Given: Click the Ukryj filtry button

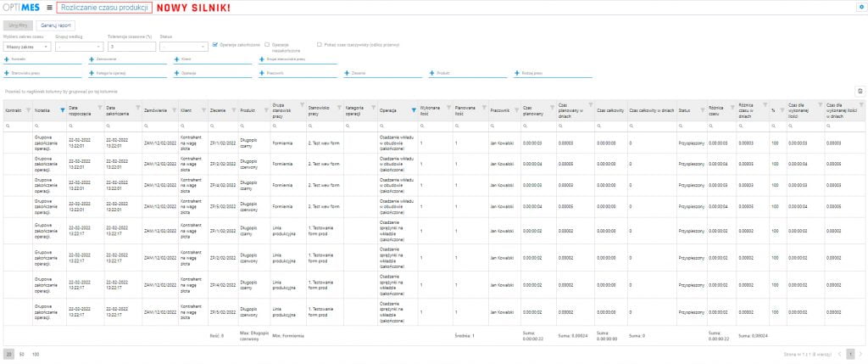Looking at the screenshot, I should click(x=18, y=25).
